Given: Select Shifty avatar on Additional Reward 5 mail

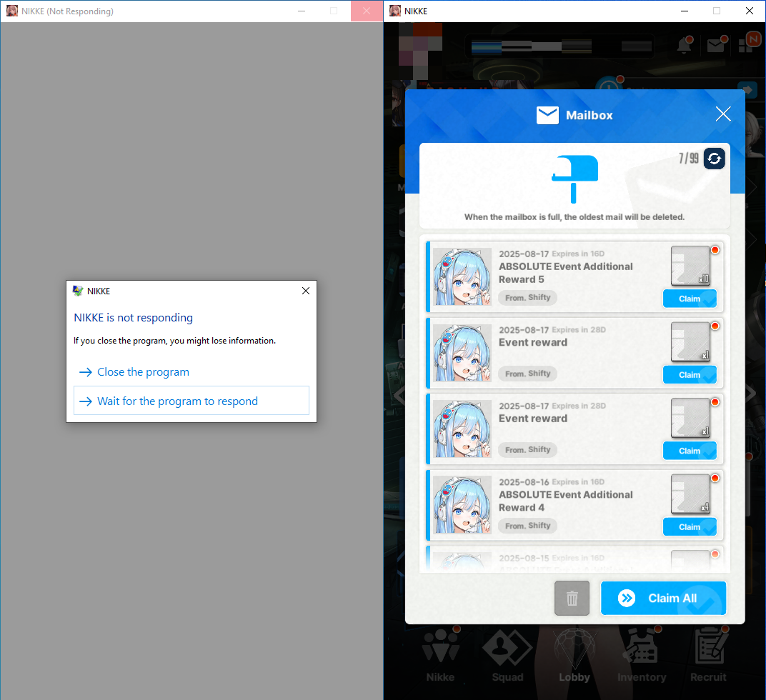Looking at the screenshot, I should (x=462, y=276).
